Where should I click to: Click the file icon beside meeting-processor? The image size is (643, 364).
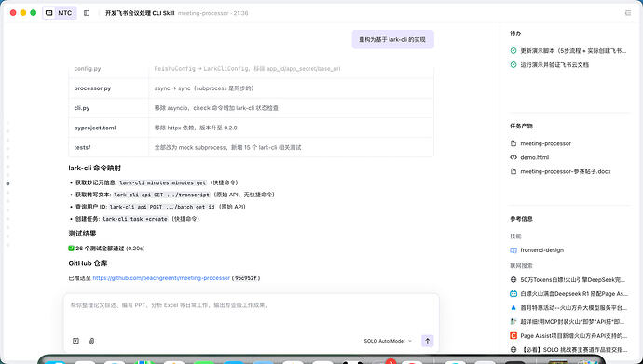click(513, 143)
